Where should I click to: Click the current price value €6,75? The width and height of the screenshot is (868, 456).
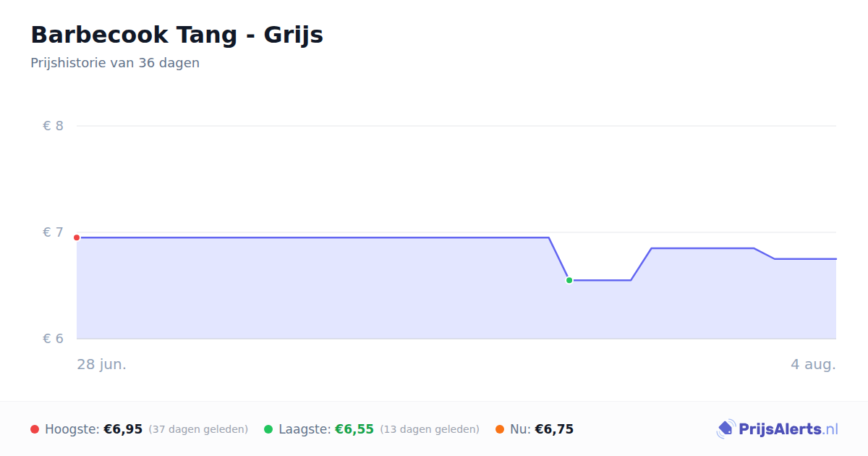[554, 429]
